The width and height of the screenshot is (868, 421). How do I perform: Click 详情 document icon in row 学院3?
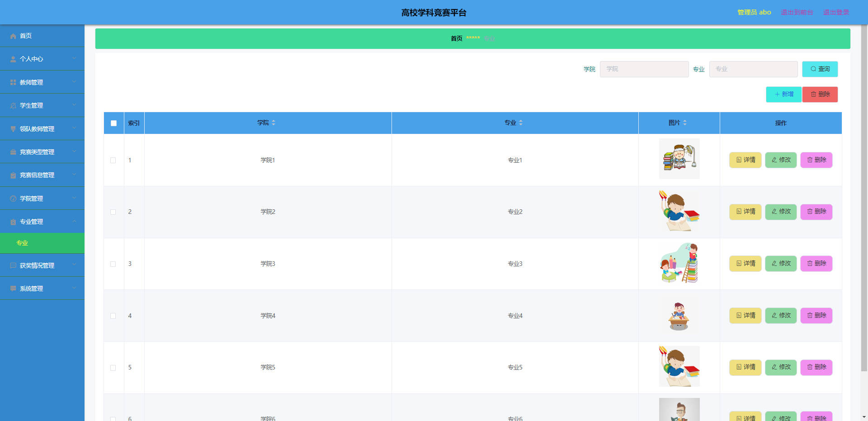pos(739,264)
